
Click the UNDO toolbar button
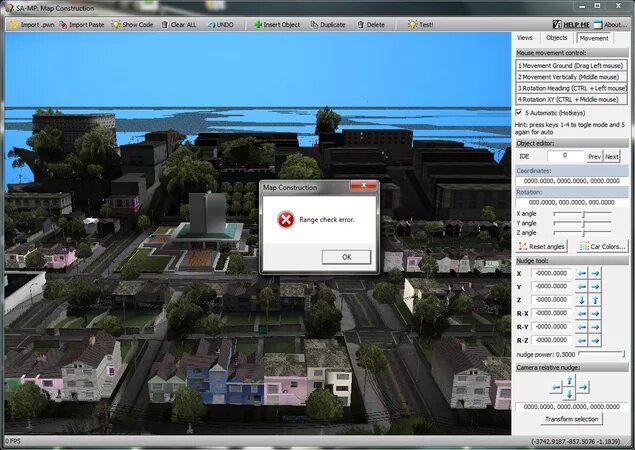coord(221,25)
